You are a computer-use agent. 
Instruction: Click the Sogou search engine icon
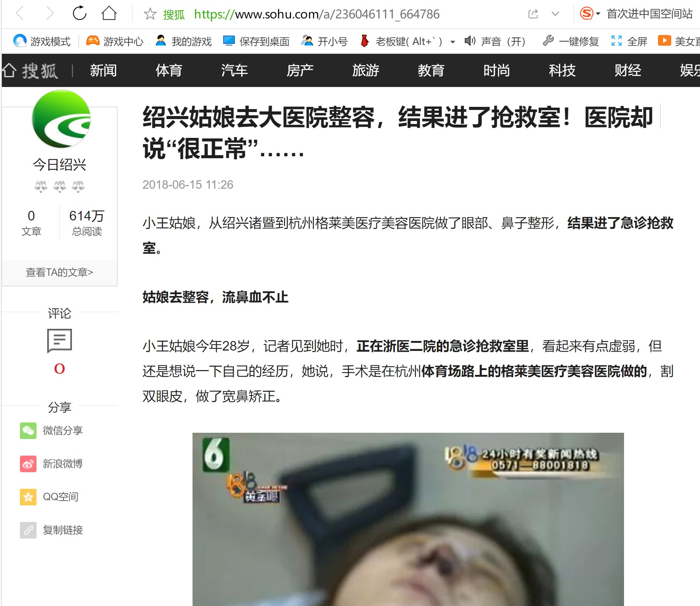tap(586, 14)
